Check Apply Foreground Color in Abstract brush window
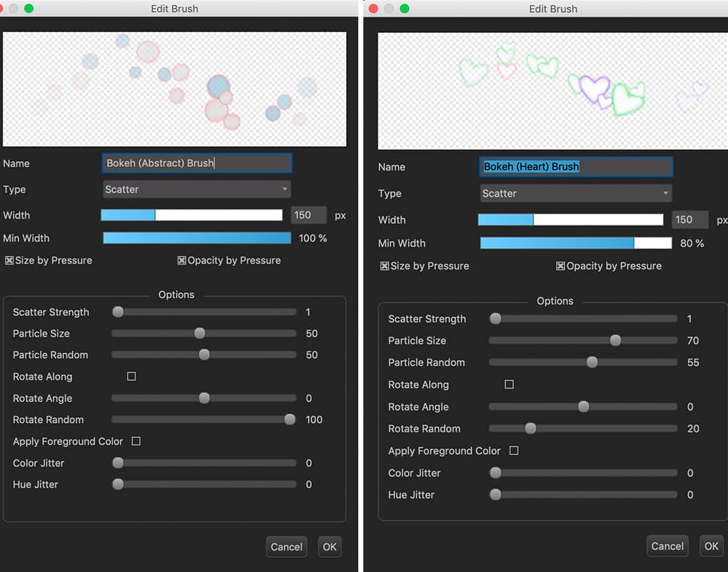Viewport: 728px width, 572px height. point(136,441)
